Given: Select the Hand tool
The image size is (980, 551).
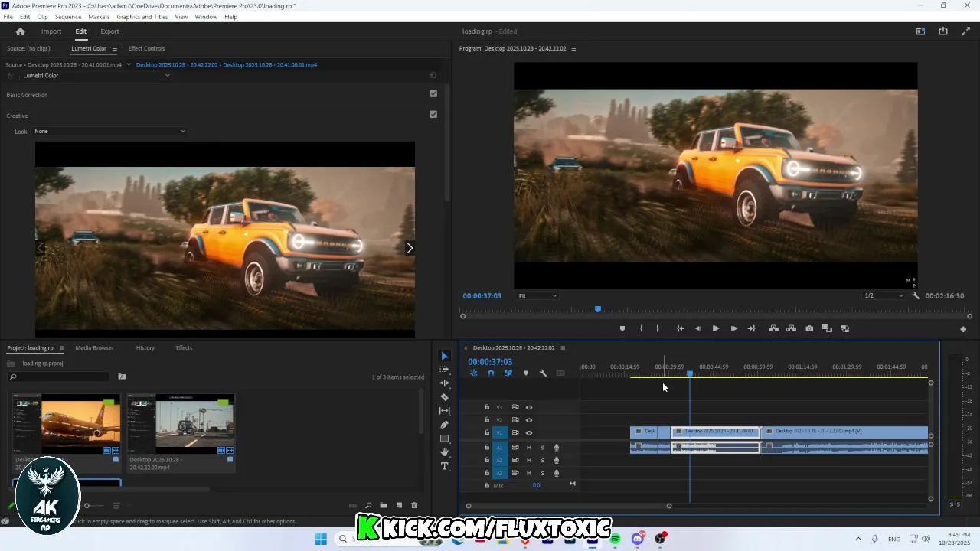Looking at the screenshot, I should click(444, 452).
